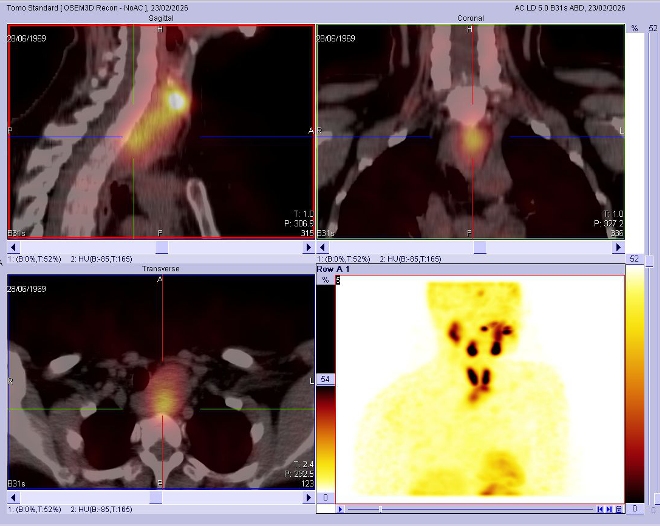Click the Sagittal view left scroll arrow
The height and width of the screenshot is (526, 660).
13,247
